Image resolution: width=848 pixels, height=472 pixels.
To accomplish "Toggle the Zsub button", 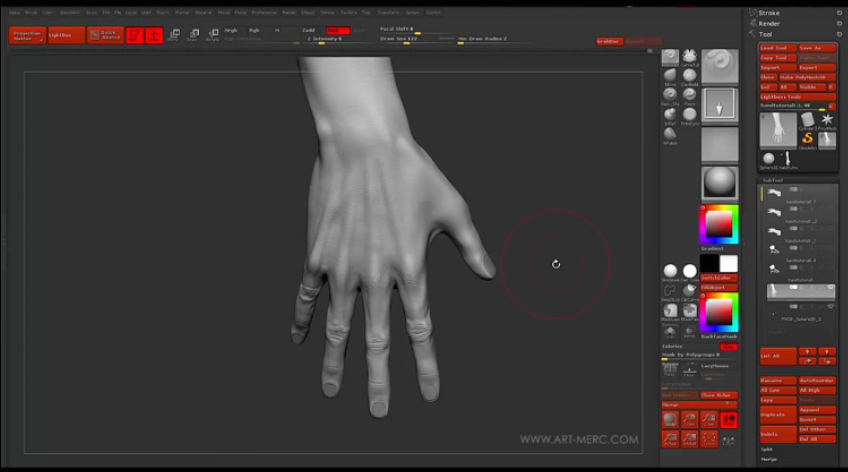I will click(x=339, y=30).
